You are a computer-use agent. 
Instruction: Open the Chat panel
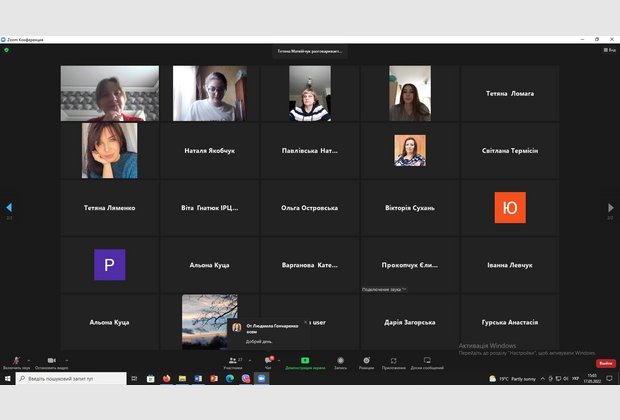click(x=267, y=361)
